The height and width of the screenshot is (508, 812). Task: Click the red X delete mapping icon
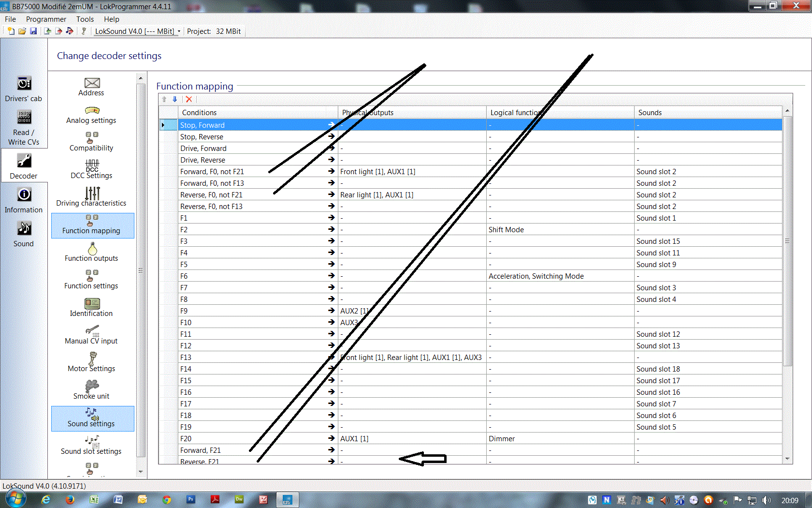pos(189,99)
